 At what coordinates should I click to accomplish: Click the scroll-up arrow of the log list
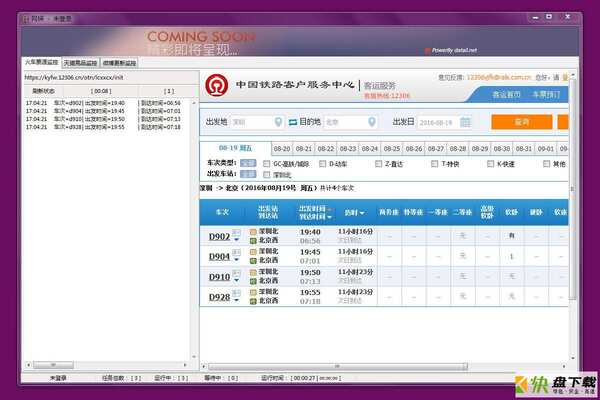pos(194,103)
